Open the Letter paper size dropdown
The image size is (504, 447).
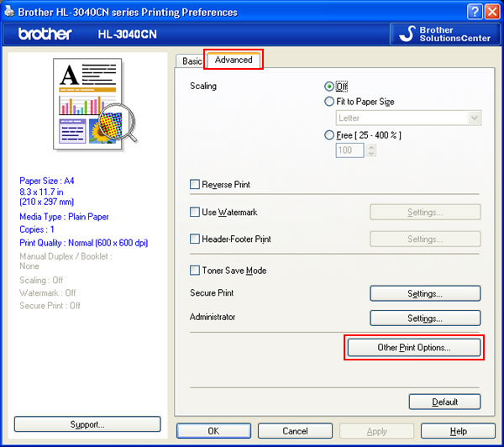(408, 118)
